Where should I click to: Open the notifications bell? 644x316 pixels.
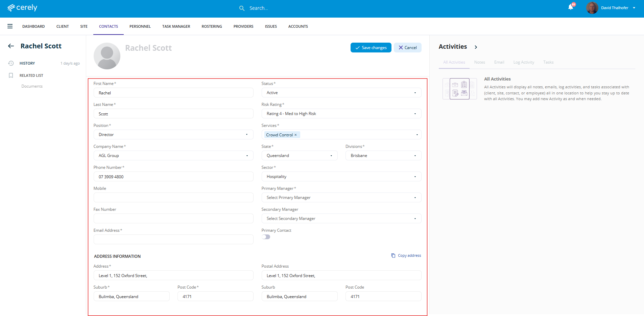(571, 7)
